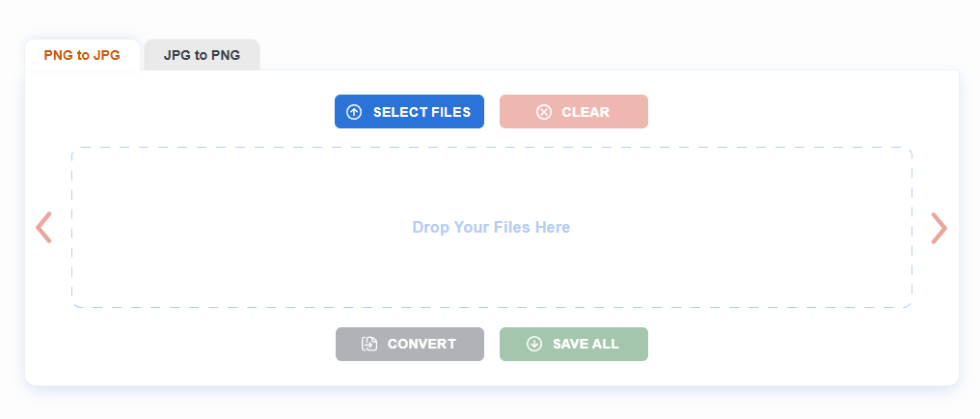Click the Drop Your Files Here area
980x419 pixels.
pos(492,228)
